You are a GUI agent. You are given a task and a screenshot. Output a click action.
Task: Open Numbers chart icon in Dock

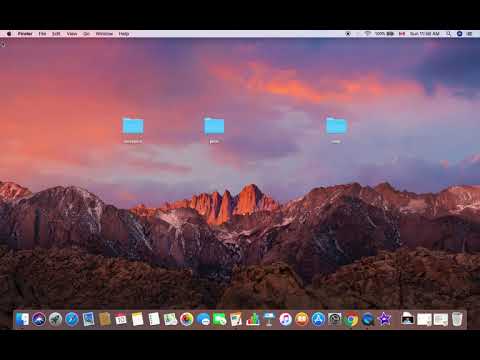(253, 319)
